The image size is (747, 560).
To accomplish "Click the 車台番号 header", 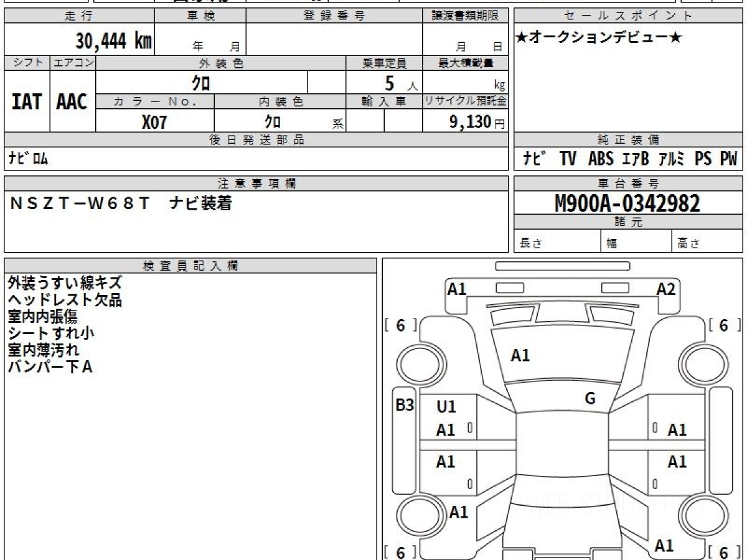I will pyautogui.click(x=628, y=184).
